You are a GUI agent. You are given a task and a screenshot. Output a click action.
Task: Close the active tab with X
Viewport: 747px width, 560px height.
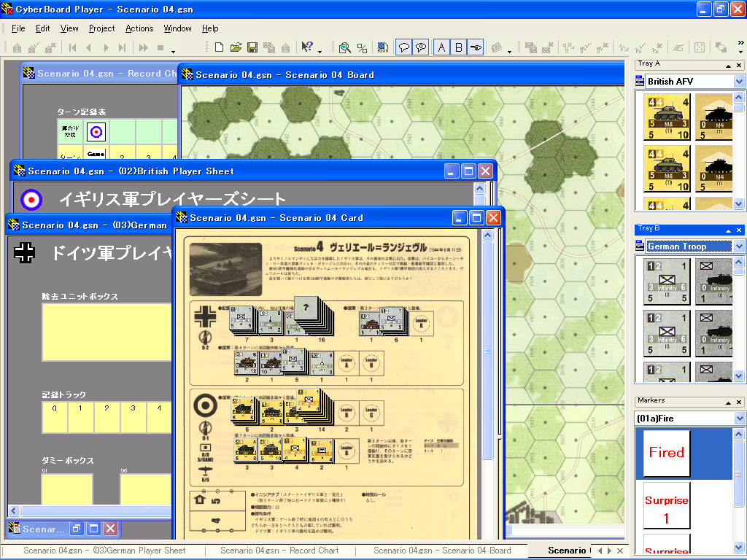pyautogui.click(x=620, y=551)
